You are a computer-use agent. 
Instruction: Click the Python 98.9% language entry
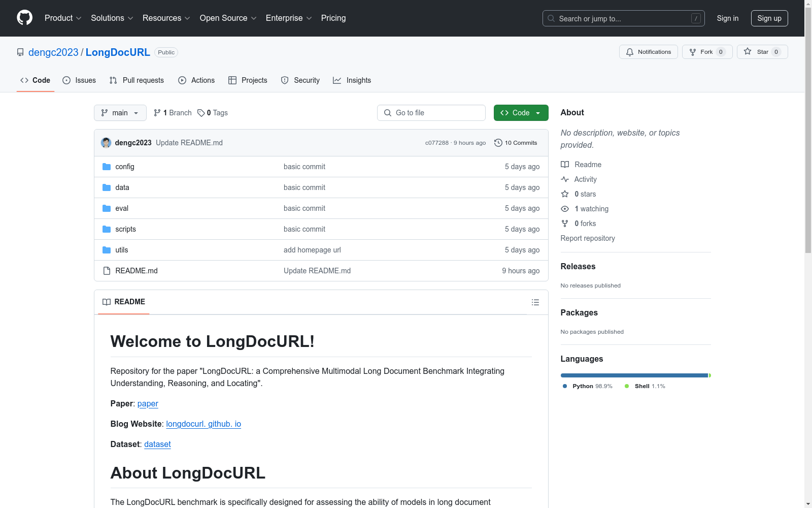588,386
